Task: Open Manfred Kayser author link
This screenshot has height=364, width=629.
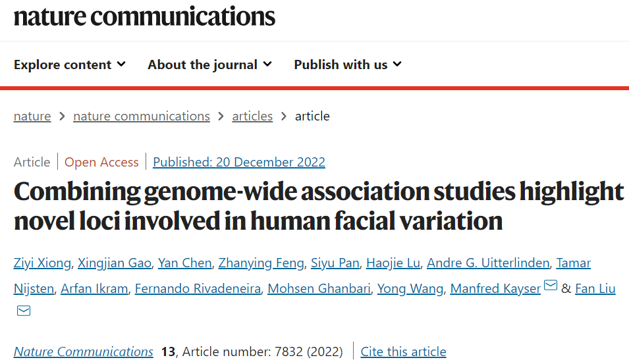Action: (x=495, y=289)
